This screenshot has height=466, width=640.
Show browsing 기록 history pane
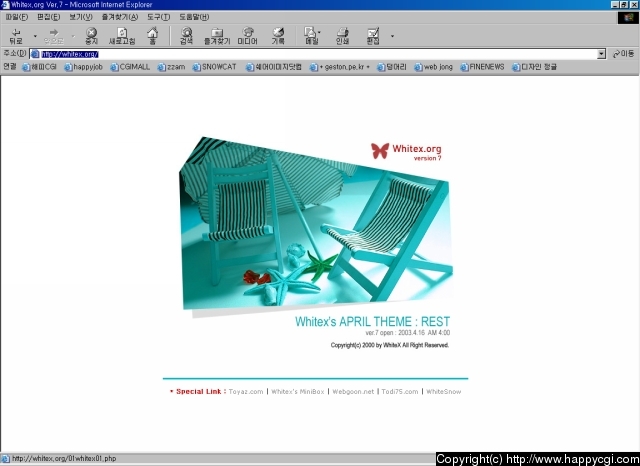278,36
